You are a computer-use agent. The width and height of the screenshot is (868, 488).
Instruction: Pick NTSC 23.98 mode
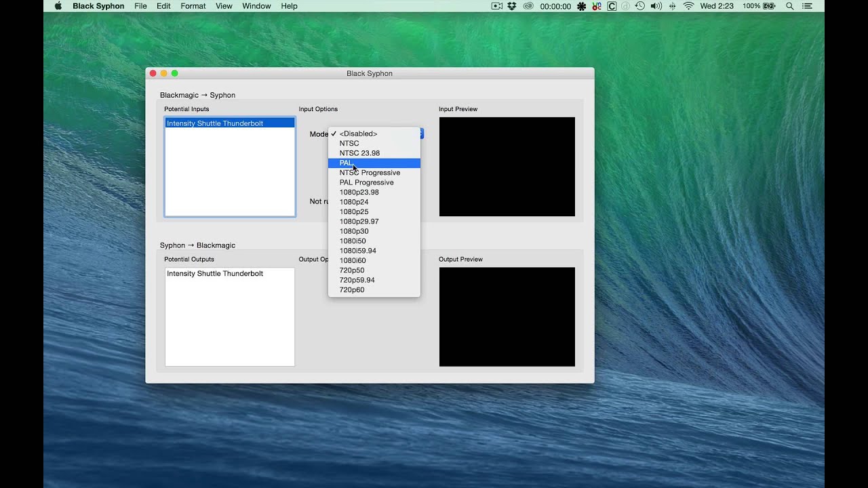[374, 153]
